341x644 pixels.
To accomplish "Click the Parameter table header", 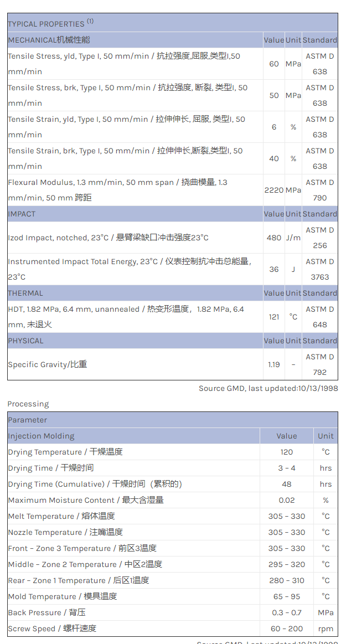I will click(28, 420).
